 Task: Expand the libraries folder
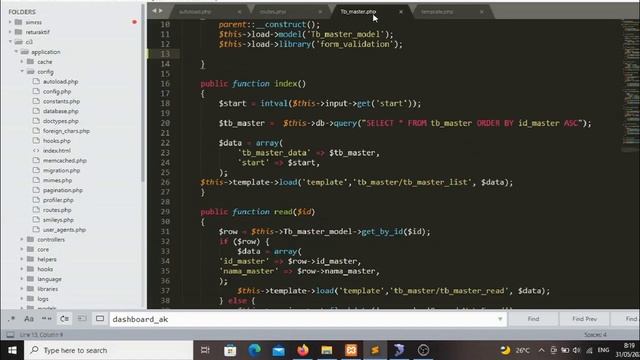22,289
